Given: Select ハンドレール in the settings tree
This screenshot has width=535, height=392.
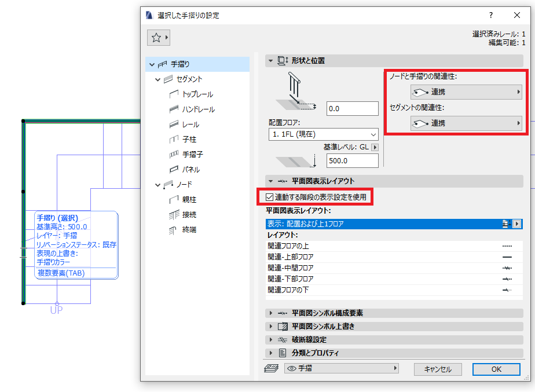Looking at the screenshot, I should 198,109.
